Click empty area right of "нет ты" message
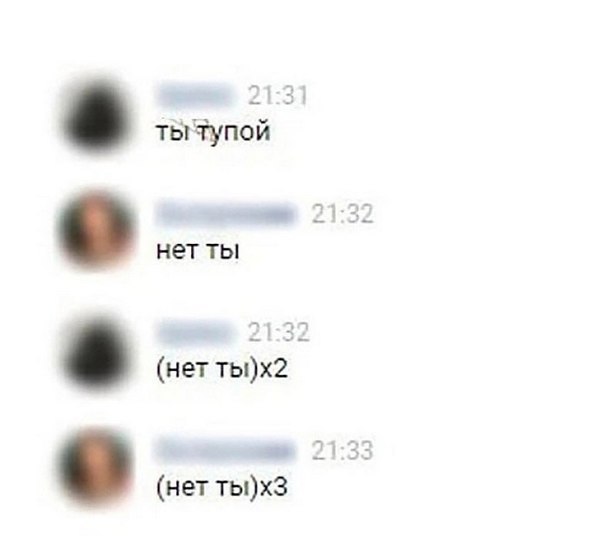The width and height of the screenshot is (600, 536). pos(421,251)
